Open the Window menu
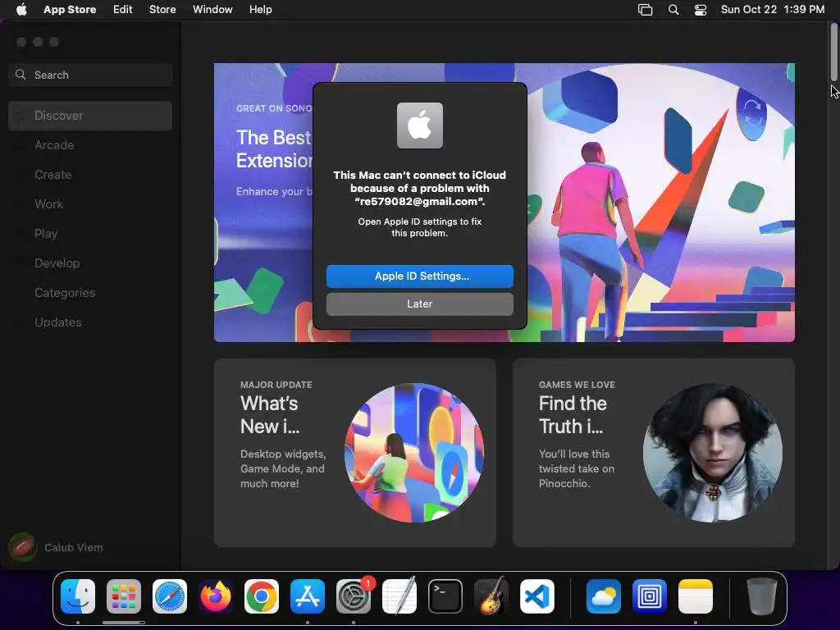This screenshot has height=630, width=840. 212,10
